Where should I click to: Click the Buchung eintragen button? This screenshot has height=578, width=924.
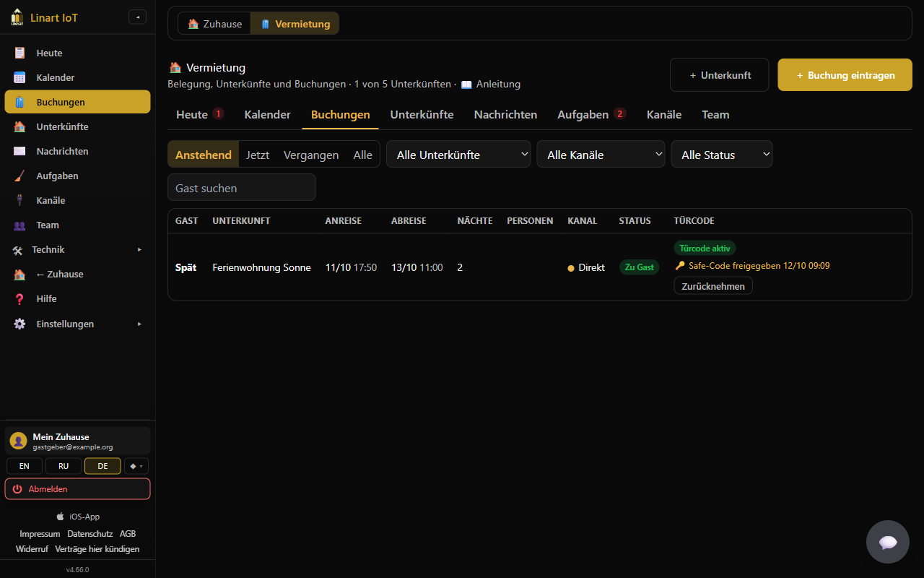coord(845,75)
